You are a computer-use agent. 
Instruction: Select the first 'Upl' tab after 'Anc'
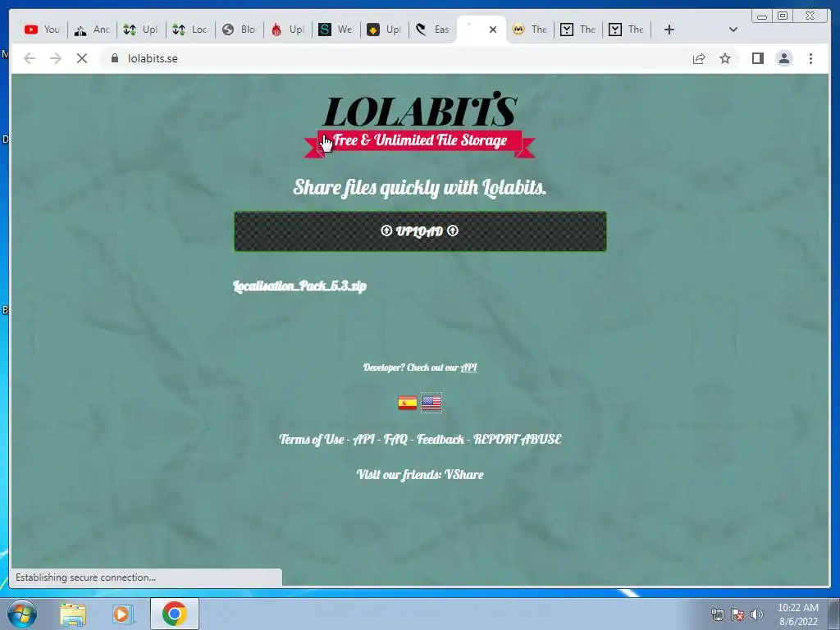pos(141,30)
